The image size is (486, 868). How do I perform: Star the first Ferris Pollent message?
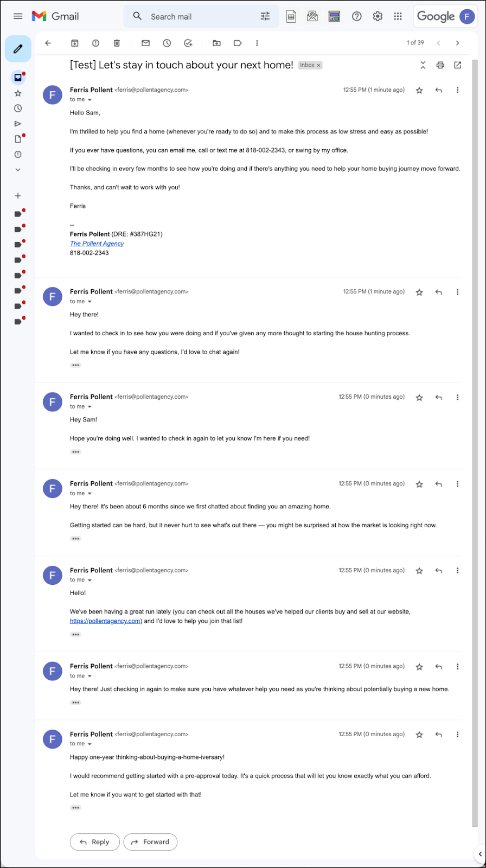click(419, 91)
